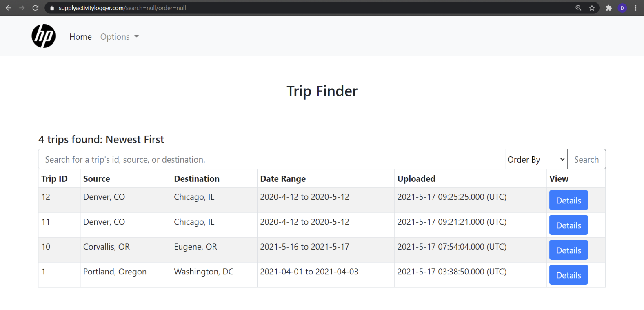Bookmark this page with the star icon
This screenshot has width=644, height=310.
click(592, 8)
